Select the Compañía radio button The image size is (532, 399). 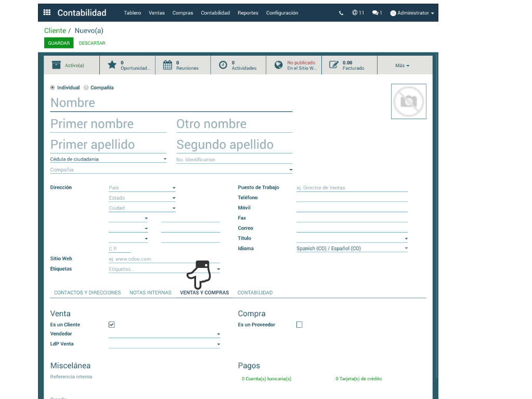coord(86,88)
